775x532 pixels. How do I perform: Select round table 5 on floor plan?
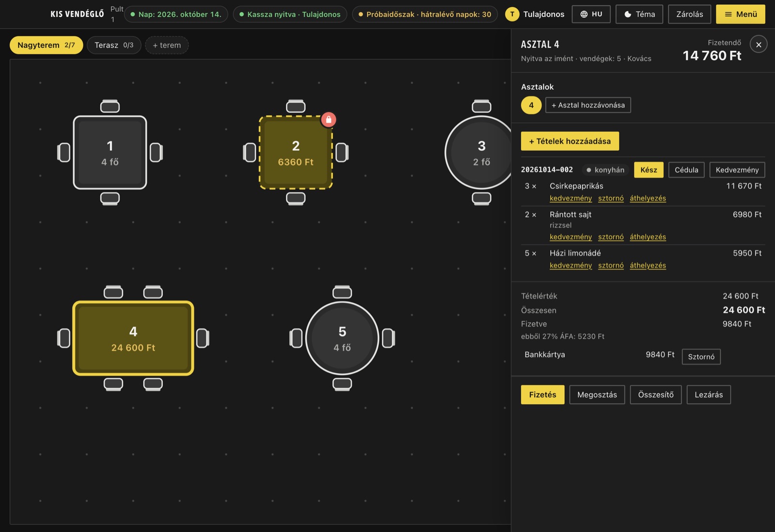coord(342,338)
